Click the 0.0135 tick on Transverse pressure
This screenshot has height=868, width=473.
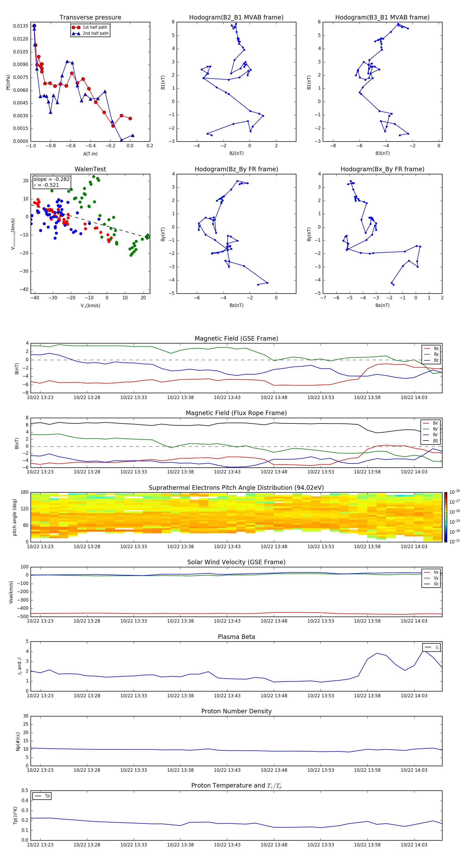point(20,26)
